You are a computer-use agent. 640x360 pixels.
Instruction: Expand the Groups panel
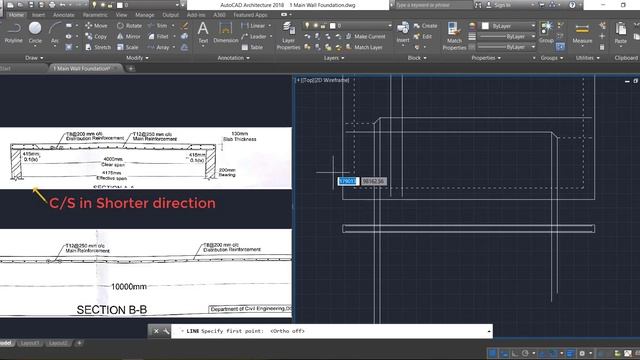[x=551, y=58]
